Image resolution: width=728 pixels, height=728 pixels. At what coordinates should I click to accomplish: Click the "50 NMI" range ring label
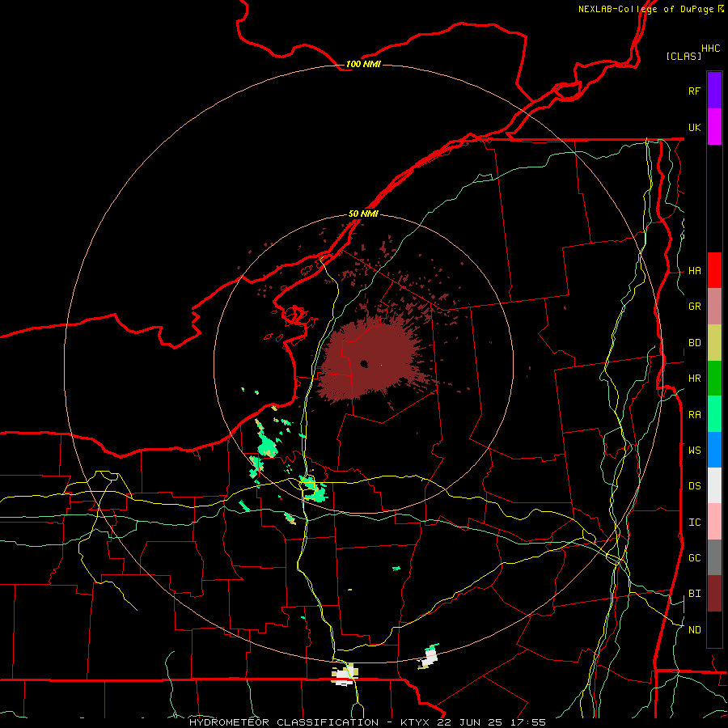click(363, 214)
